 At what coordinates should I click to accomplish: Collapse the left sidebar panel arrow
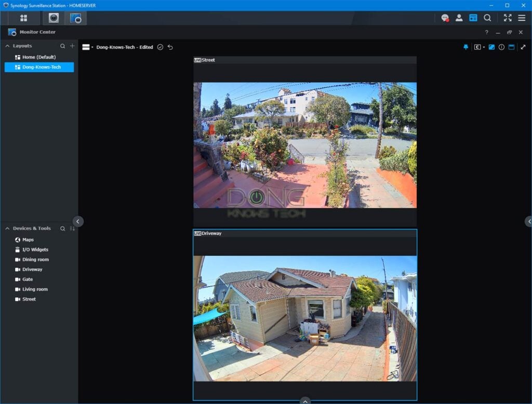(78, 221)
